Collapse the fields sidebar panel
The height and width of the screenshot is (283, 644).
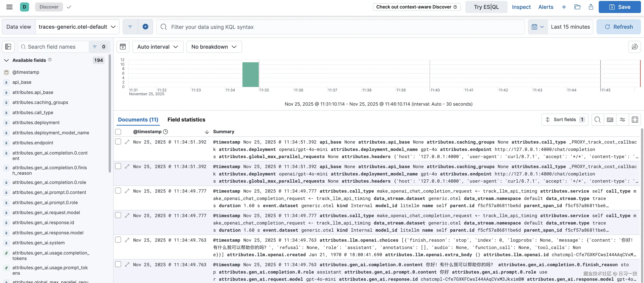(x=8, y=46)
